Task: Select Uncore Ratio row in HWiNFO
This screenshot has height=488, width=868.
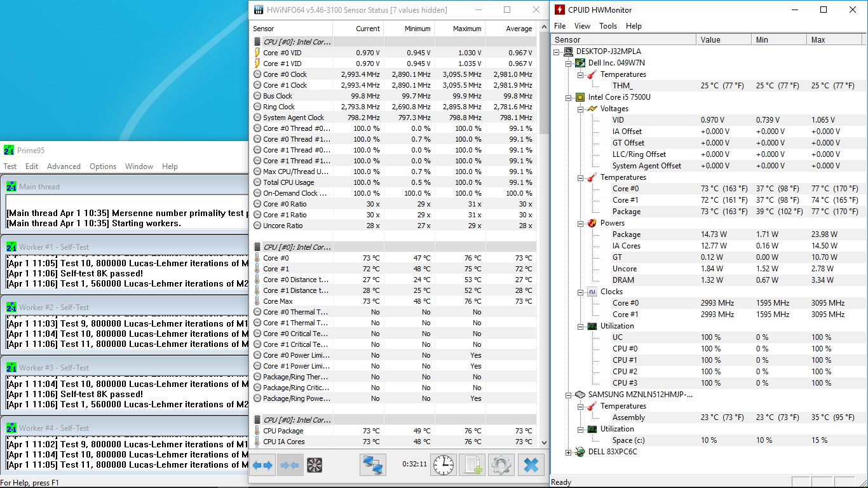Action: click(x=393, y=226)
